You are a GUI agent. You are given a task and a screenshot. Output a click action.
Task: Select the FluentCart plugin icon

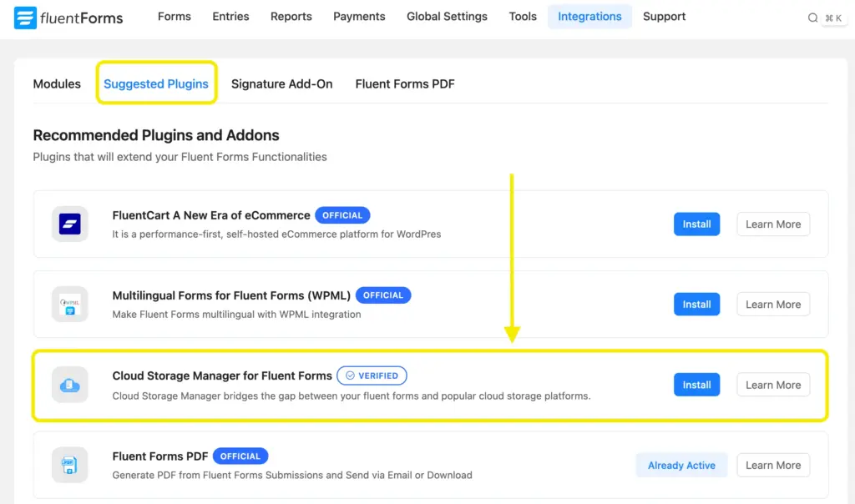(69, 224)
